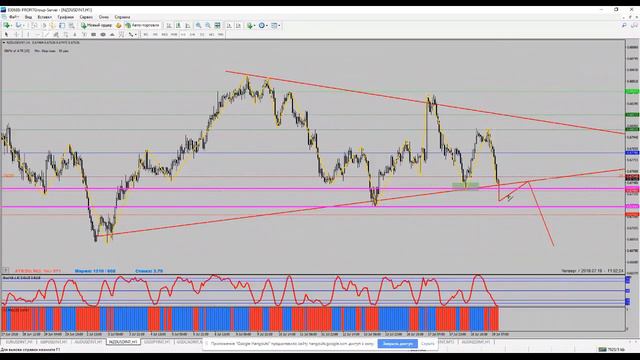
Task: Open the Вставка menu
Action: point(44,17)
